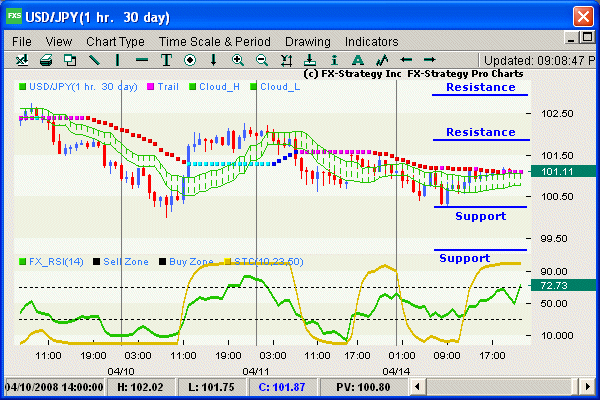Open the Drawing menu
The image size is (600, 400).
coord(308,41)
